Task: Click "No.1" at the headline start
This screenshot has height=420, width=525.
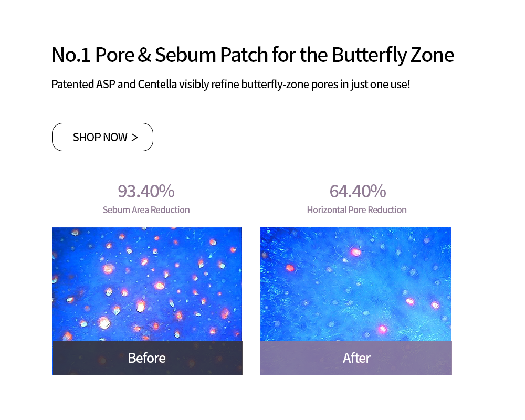Action: click(x=70, y=55)
